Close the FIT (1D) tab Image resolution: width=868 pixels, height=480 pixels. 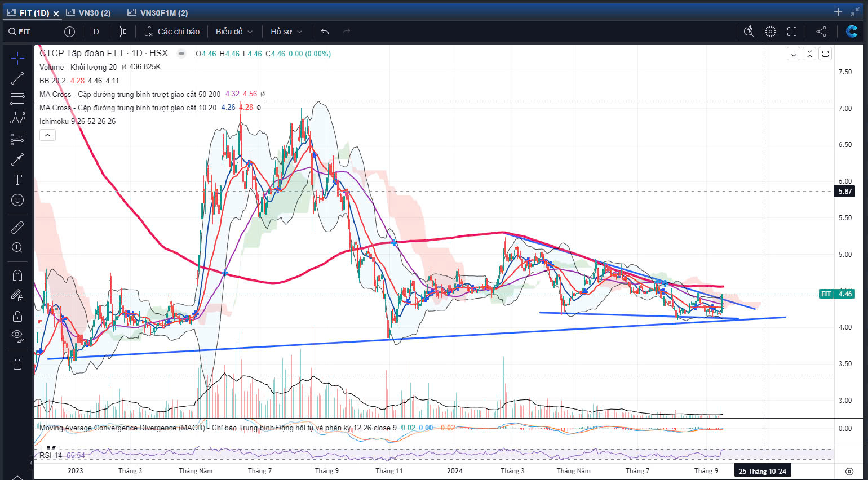point(56,13)
